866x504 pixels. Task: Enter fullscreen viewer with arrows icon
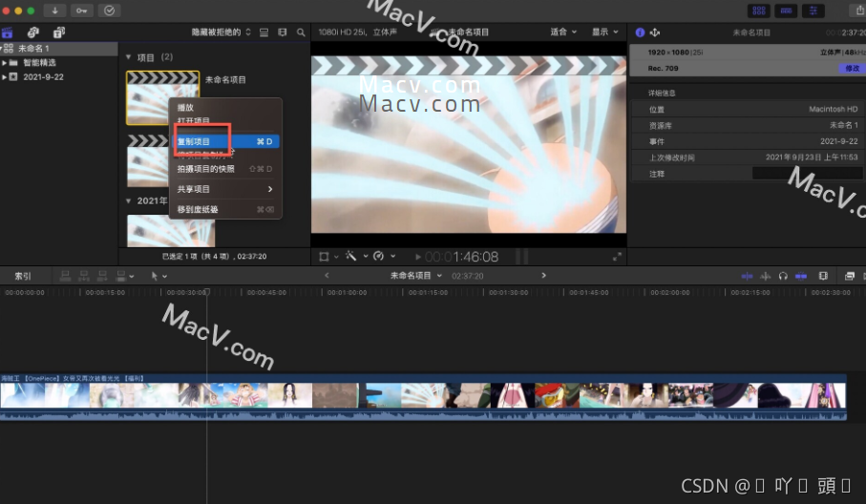617,257
